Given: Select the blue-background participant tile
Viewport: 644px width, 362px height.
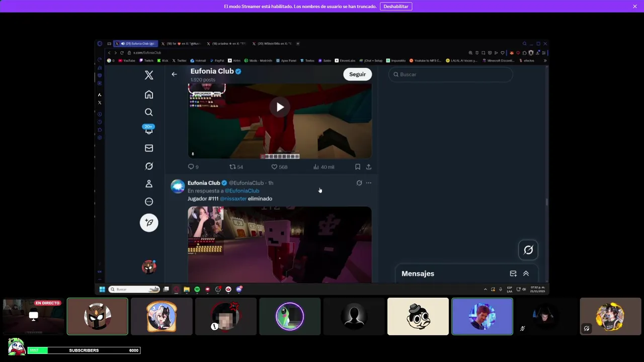Looking at the screenshot, I should [482, 316].
